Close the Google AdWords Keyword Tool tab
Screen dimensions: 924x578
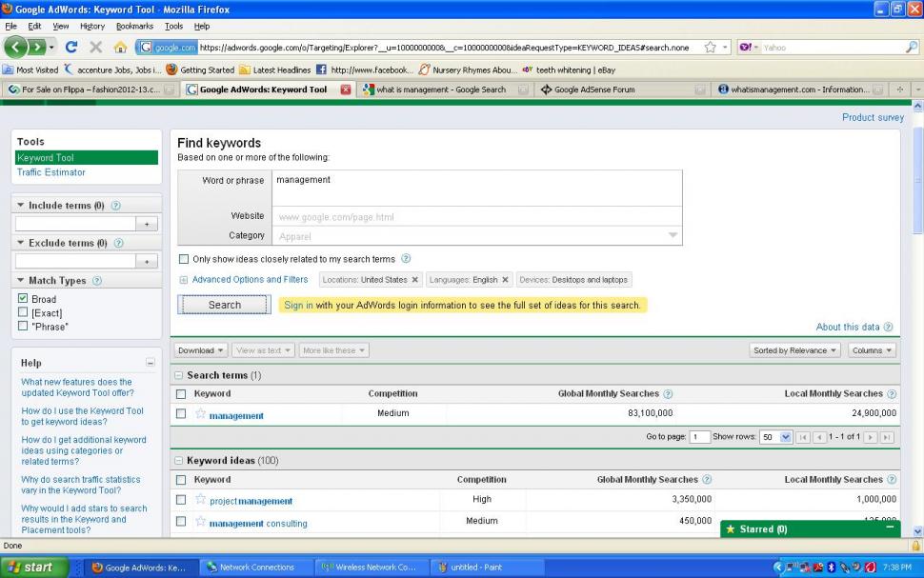point(346,90)
